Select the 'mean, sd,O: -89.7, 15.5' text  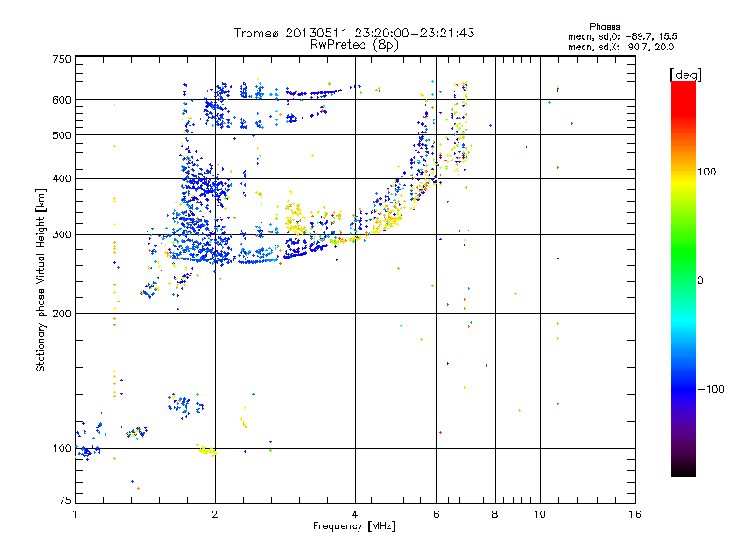(x=622, y=36)
